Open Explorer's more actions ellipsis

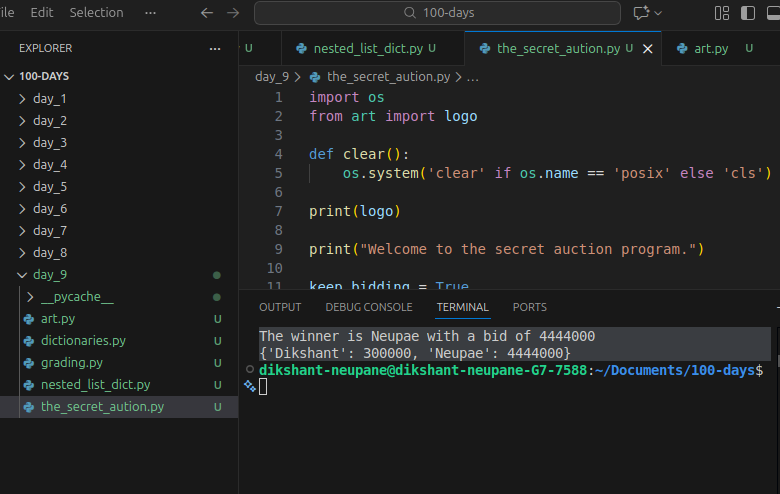(215, 48)
